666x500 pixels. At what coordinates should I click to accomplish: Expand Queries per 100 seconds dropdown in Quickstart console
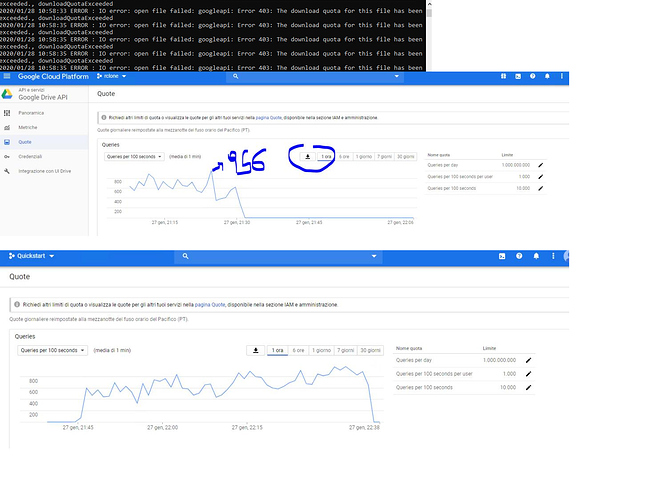tap(53, 350)
